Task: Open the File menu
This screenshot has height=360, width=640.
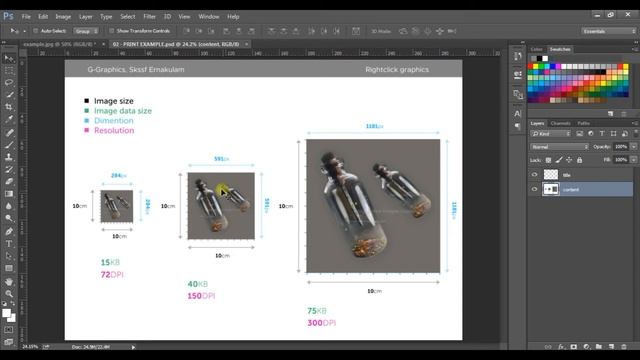Action: [26, 17]
